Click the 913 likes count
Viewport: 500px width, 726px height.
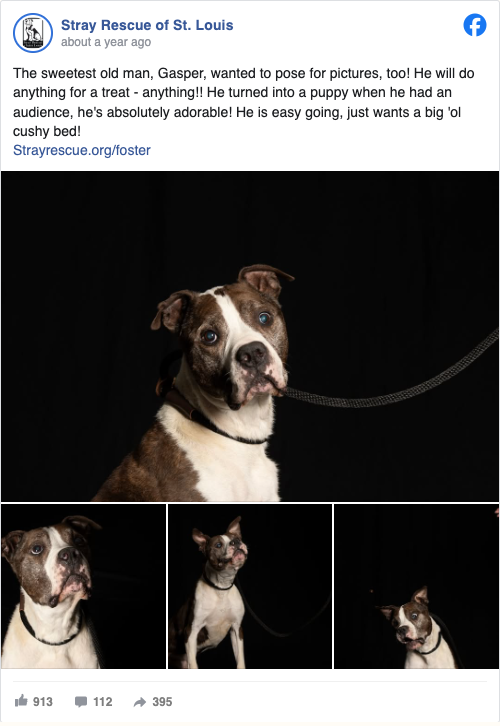coord(43,702)
